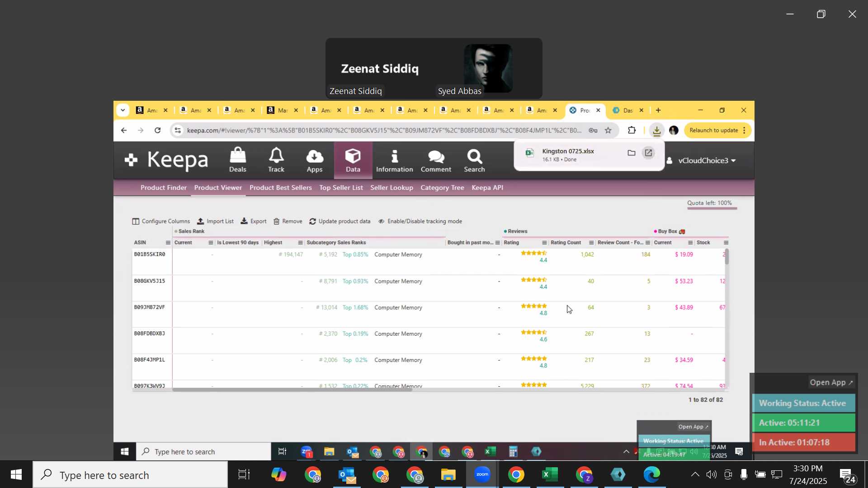Viewport: 868px width, 488px height.
Task: Click Export button
Action: pos(253,221)
